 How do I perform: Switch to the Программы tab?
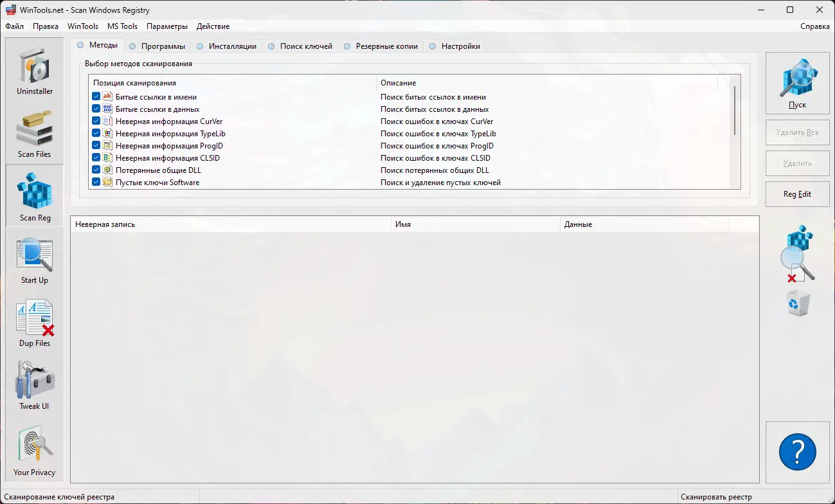pyautogui.click(x=157, y=46)
